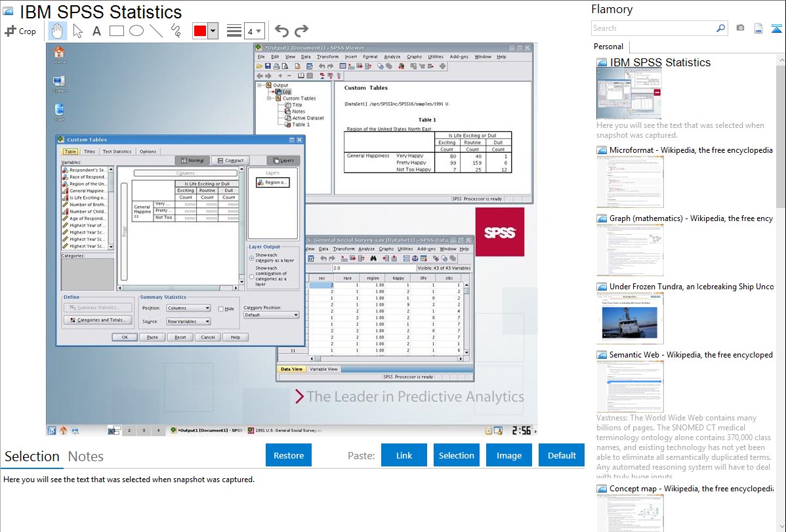The height and width of the screenshot is (532, 786).
Task: Click the red annotation color swatch
Action: click(200, 31)
